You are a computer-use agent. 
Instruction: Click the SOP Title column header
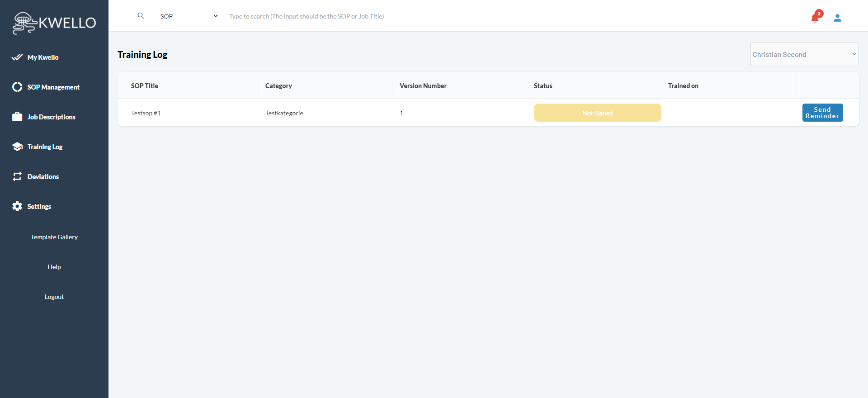[x=145, y=86]
